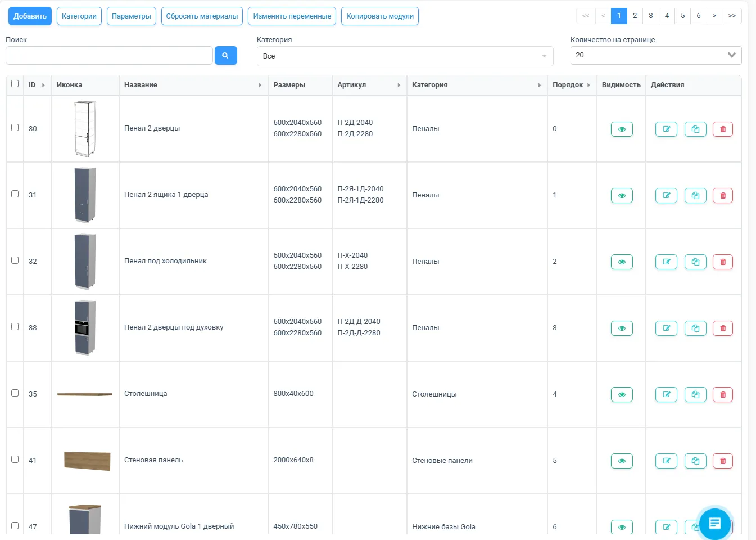The height and width of the screenshot is (540, 756).
Task: Click Сбросить материалы button
Action: coord(202,16)
